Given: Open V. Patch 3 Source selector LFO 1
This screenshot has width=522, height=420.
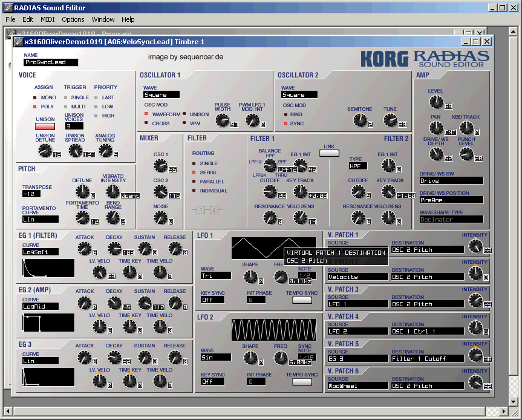Looking at the screenshot, I should pos(358,304).
